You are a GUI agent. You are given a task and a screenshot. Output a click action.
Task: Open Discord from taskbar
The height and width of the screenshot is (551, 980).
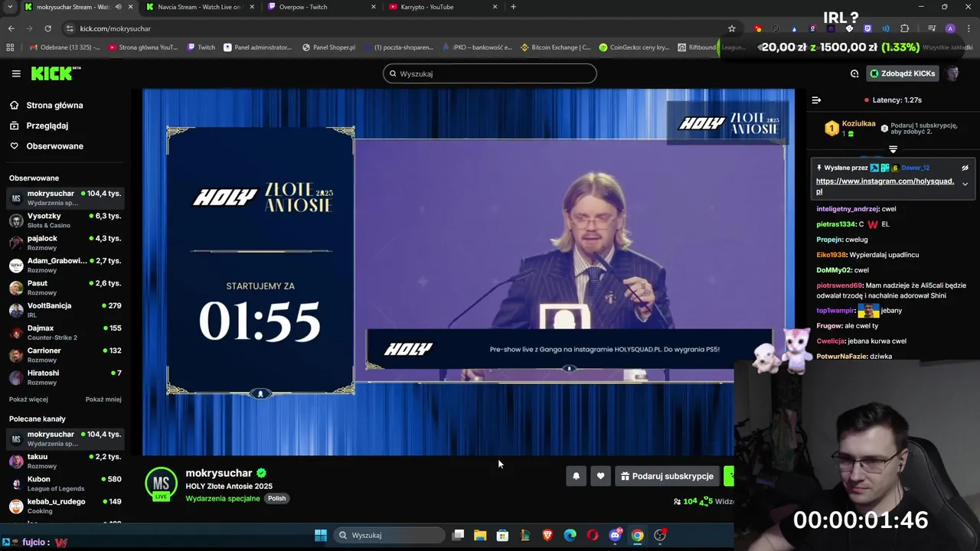point(615,535)
